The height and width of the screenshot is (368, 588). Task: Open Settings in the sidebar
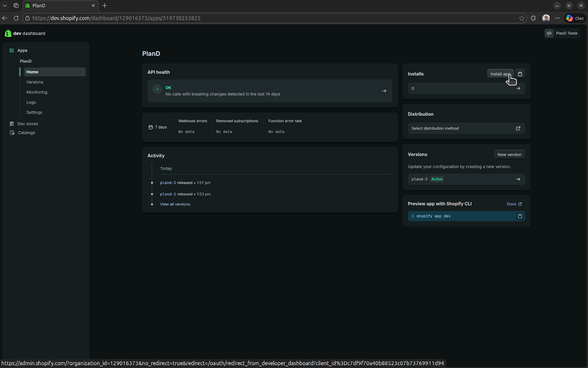coord(34,112)
